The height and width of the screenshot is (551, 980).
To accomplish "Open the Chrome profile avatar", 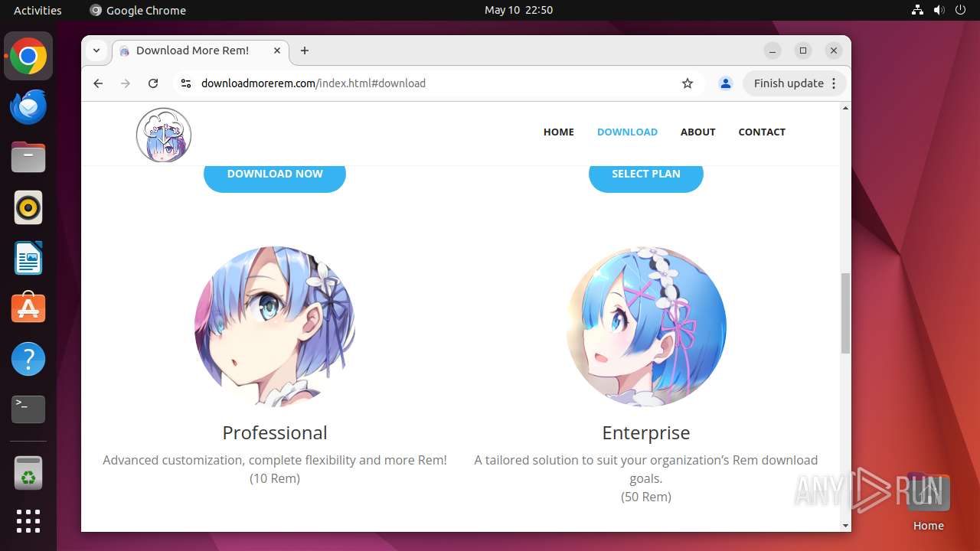I will click(726, 83).
